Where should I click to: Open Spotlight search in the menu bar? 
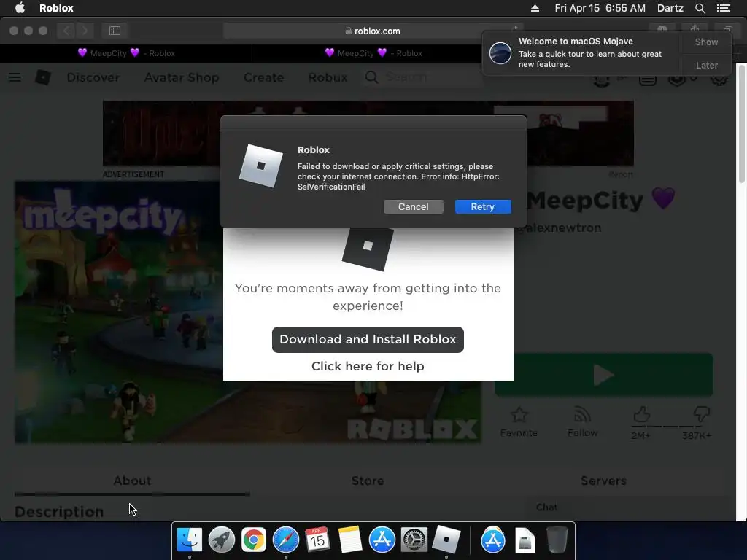coord(700,8)
